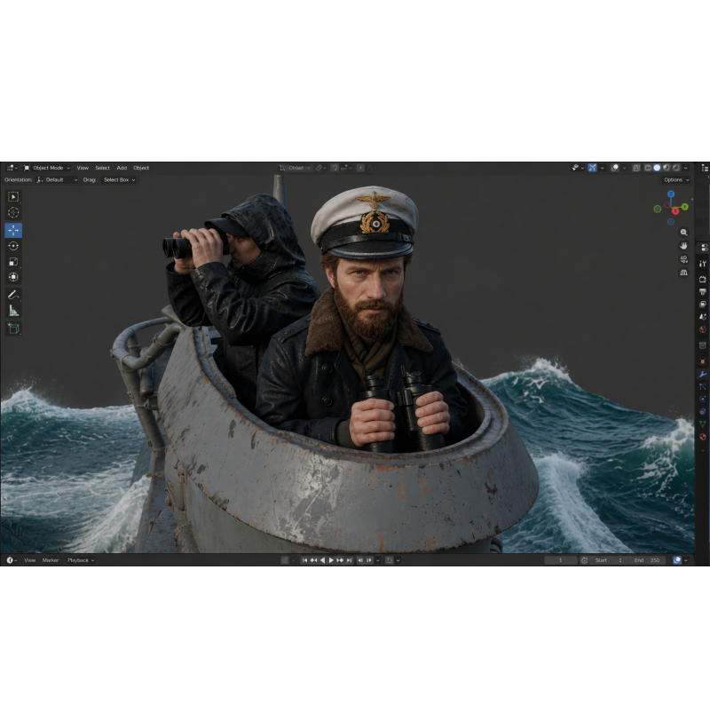Select the Rotate tool
Image resolution: width=710 pixels, height=728 pixels.
click(13, 246)
